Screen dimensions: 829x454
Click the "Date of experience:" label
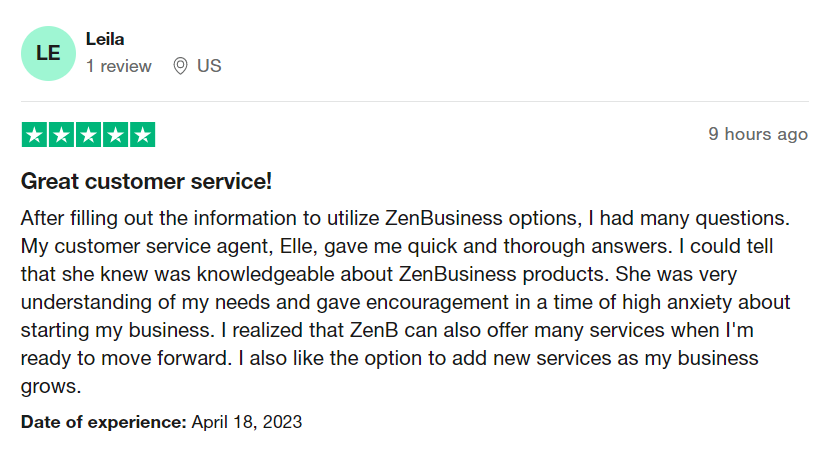104,422
